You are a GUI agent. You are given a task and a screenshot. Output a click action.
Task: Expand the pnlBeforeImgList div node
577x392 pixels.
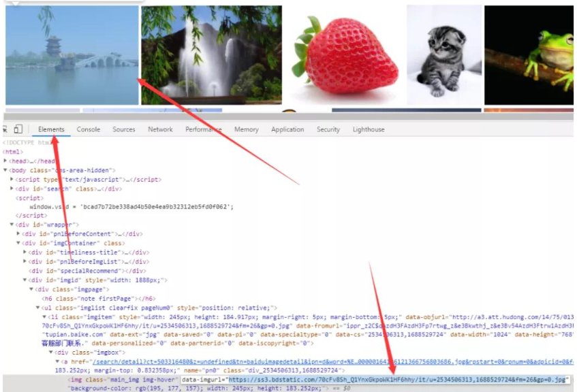coord(25,261)
